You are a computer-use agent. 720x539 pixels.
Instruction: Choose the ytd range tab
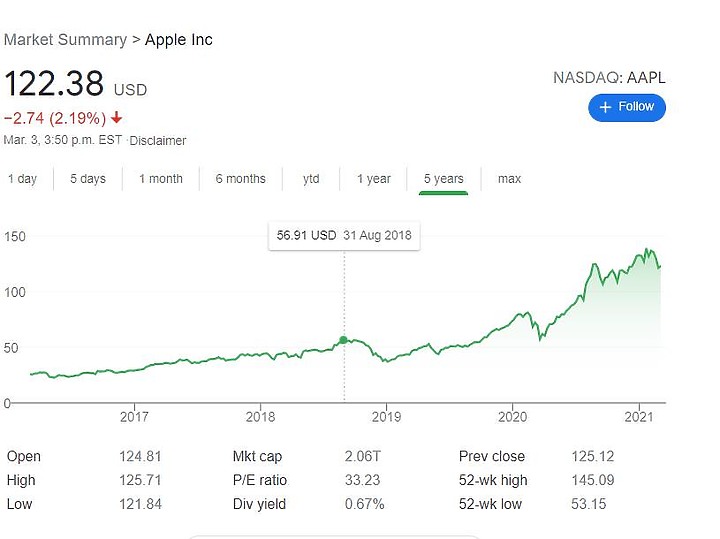(311, 179)
